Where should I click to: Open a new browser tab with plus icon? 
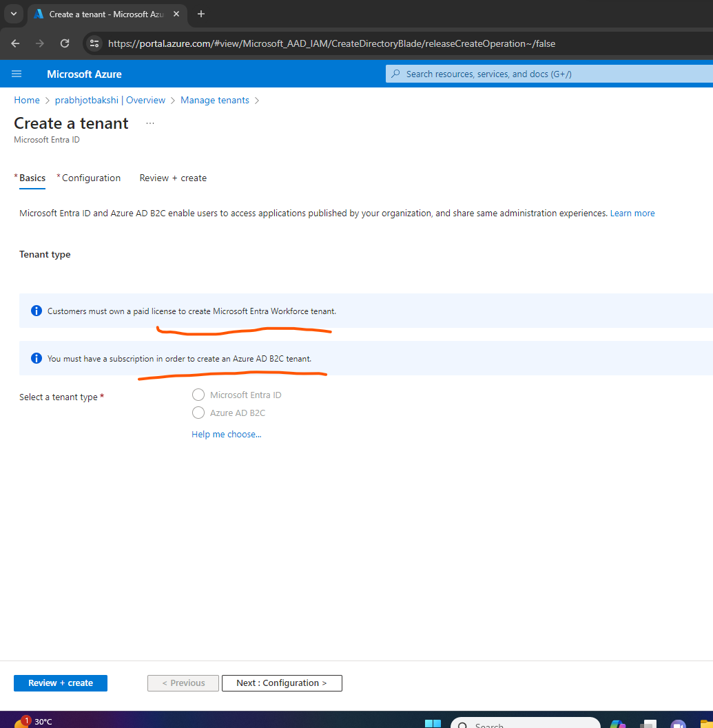click(x=200, y=14)
